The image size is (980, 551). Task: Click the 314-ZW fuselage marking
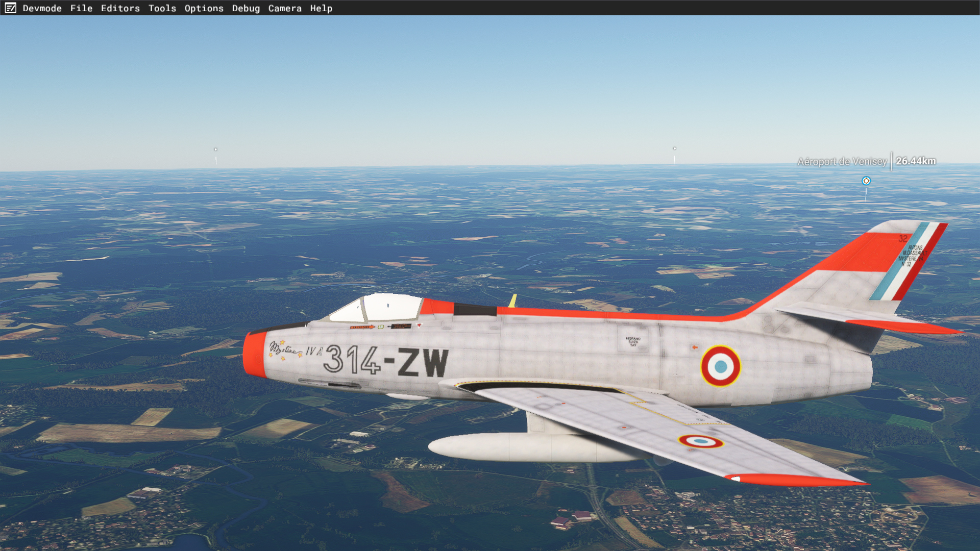pos(386,361)
